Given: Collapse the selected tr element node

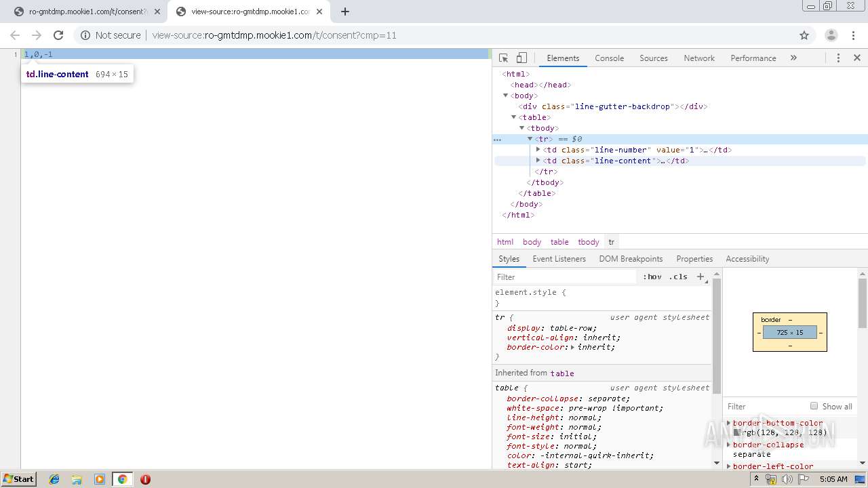Looking at the screenshot, I should tap(530, 139).
